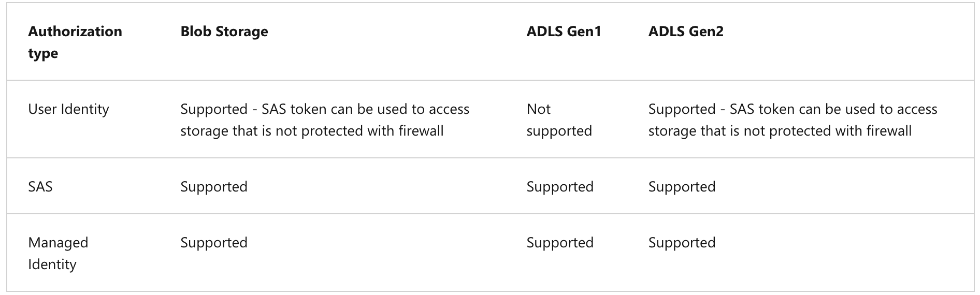
Task: Click the word firewall in Blob Storage column
Action: point(421,131)
